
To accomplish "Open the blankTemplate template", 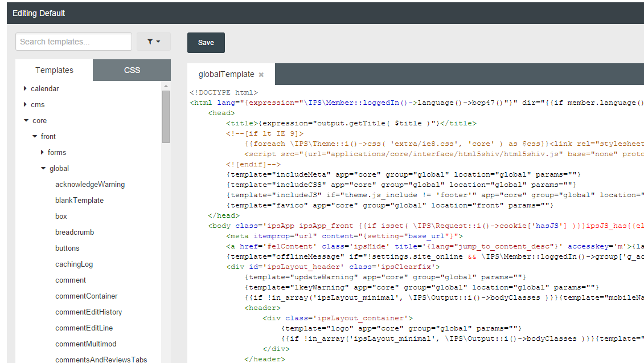I will pos(80,200).
